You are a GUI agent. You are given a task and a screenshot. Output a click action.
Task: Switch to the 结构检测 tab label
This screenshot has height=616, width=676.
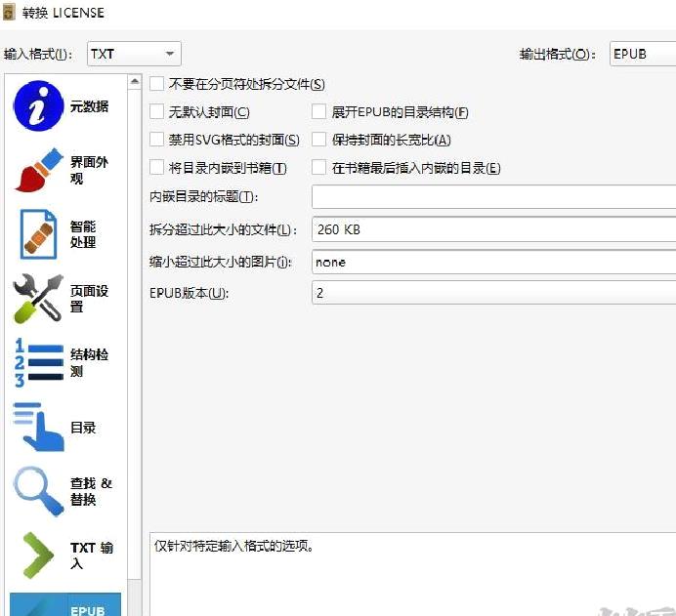click(89, 363)
